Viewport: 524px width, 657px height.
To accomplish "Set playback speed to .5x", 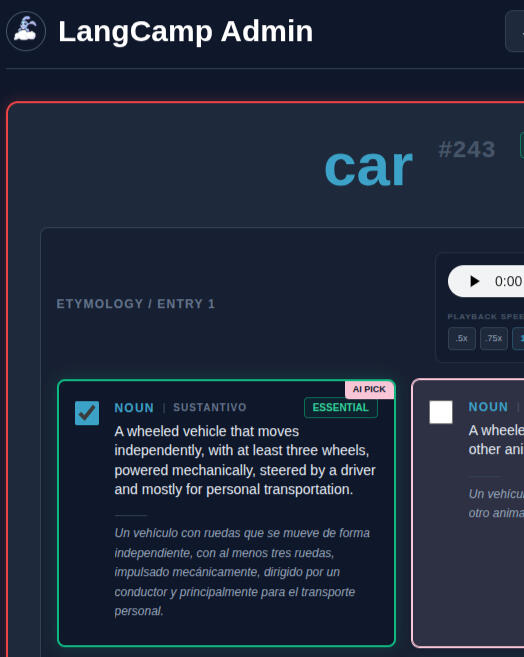I will [462, 339].
